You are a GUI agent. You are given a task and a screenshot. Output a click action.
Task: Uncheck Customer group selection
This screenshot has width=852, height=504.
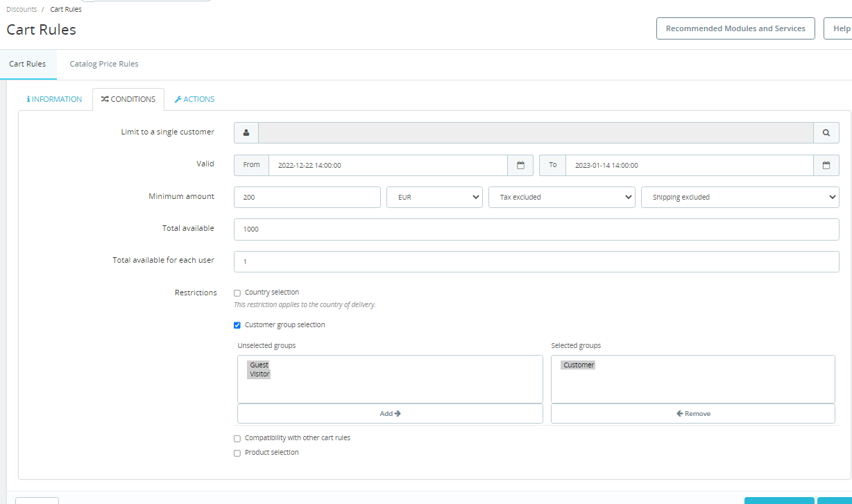(x=237, y=325)
